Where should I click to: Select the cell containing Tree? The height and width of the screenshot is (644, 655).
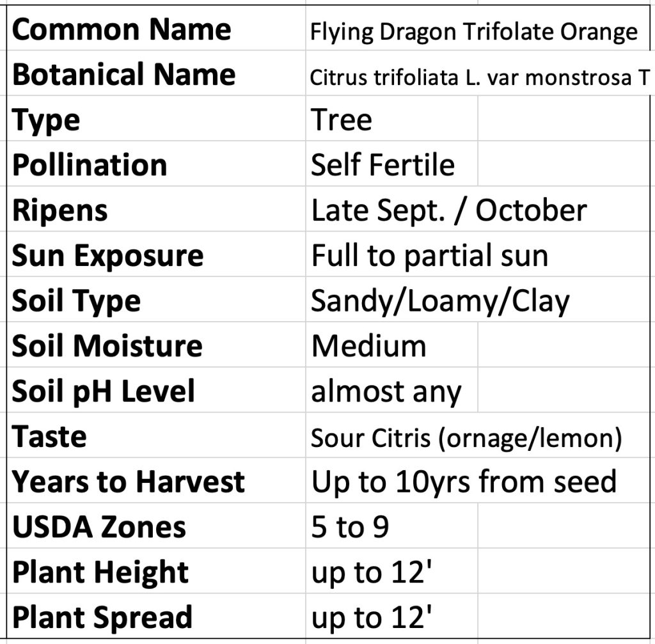coord(342,120)
